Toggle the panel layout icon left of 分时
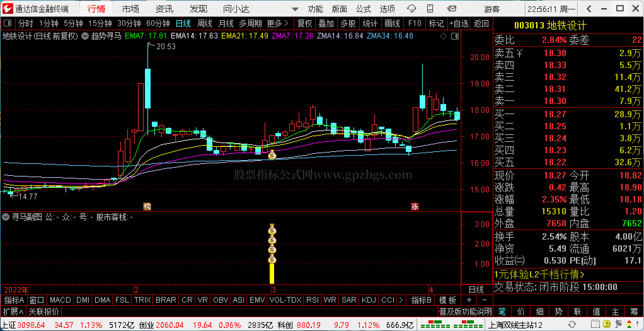This screenshot has height=331, width=644. point(7,23)
